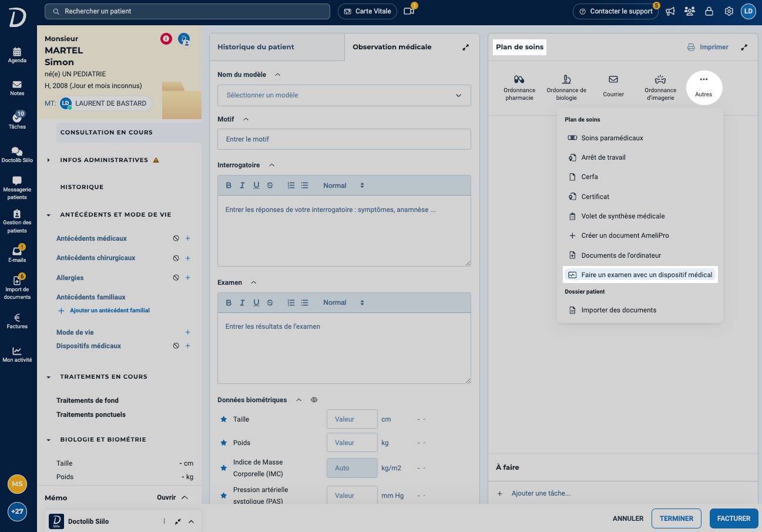The image size is (762, 532).
Task: Open the Agenda from the sidebar
Action: click(x=17, y=55)
